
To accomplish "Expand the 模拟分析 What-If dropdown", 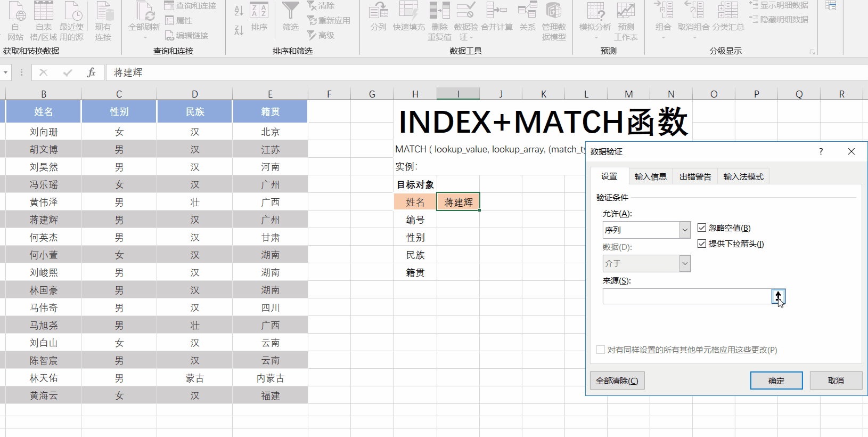I will (595, 37).
